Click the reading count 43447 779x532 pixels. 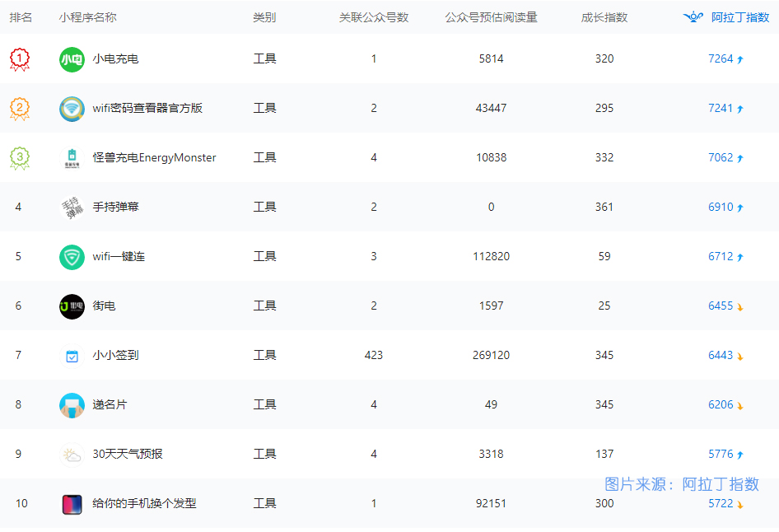click(491, 108)
